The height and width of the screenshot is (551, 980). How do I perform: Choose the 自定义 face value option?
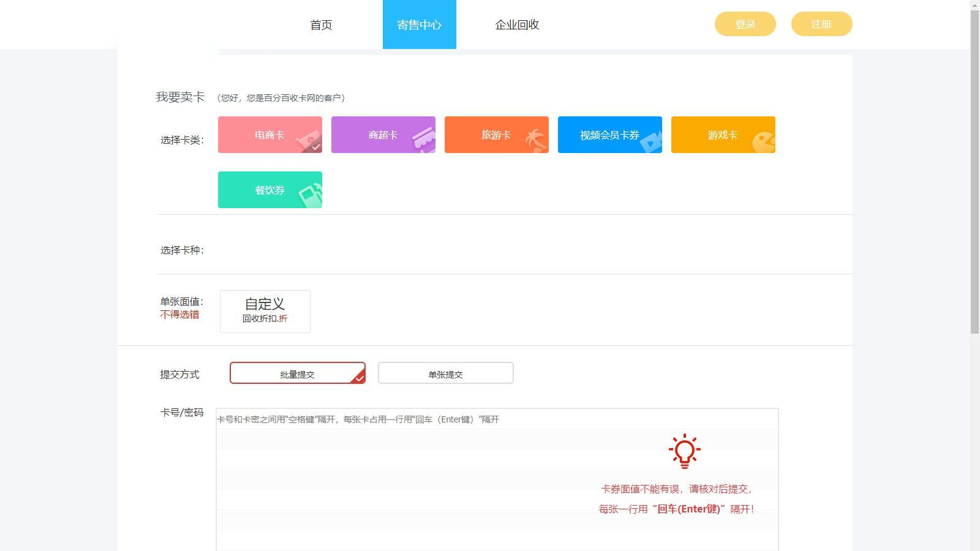click(x=265, y=311)
